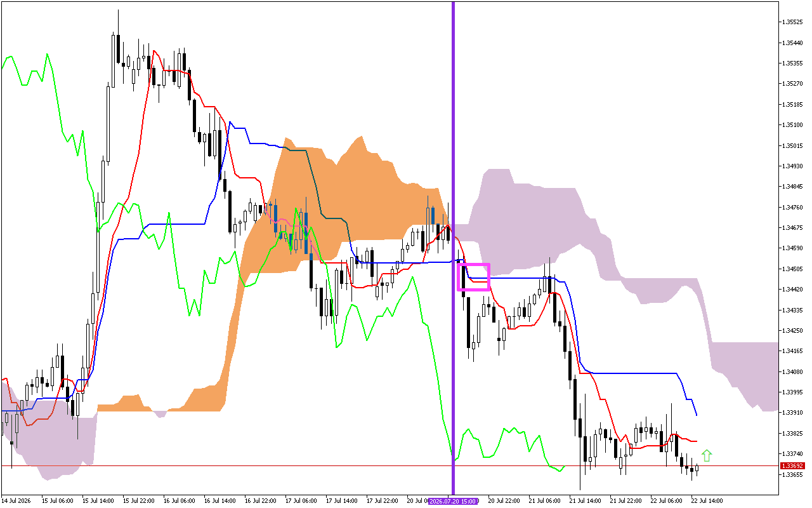Click the 1.34250 price axis label
The width and height of the screenshot is (812, 508).
(x=793, y=330)
